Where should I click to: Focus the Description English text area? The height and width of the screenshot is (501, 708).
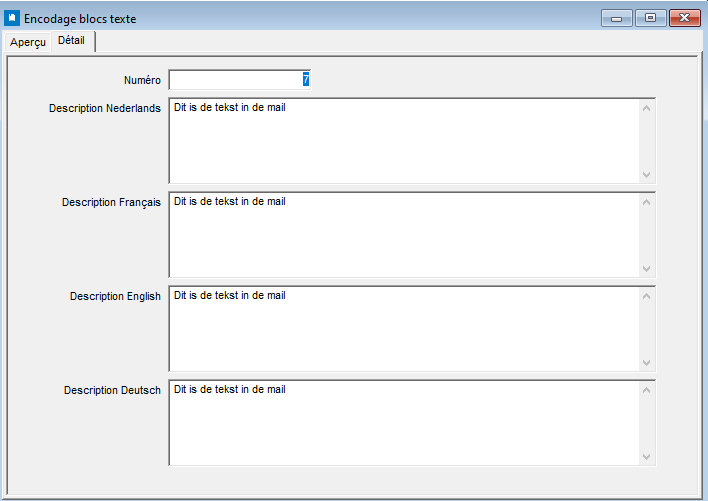411,329
